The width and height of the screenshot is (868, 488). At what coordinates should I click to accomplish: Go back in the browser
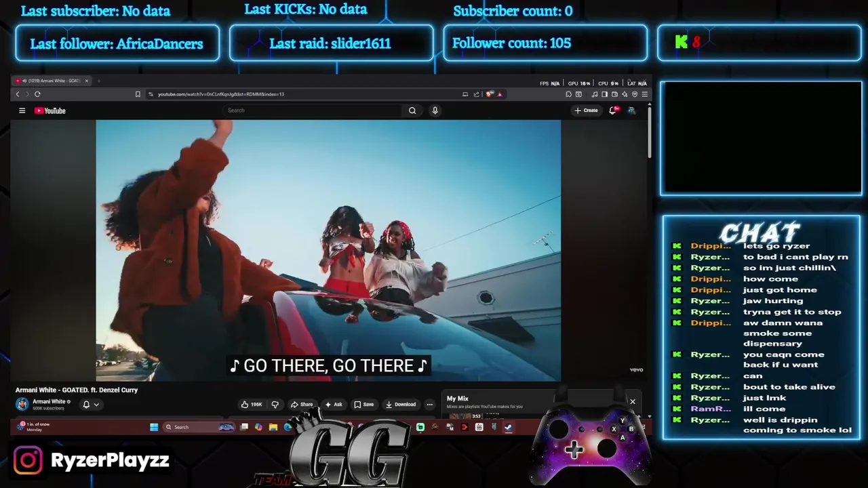(18, 94)
